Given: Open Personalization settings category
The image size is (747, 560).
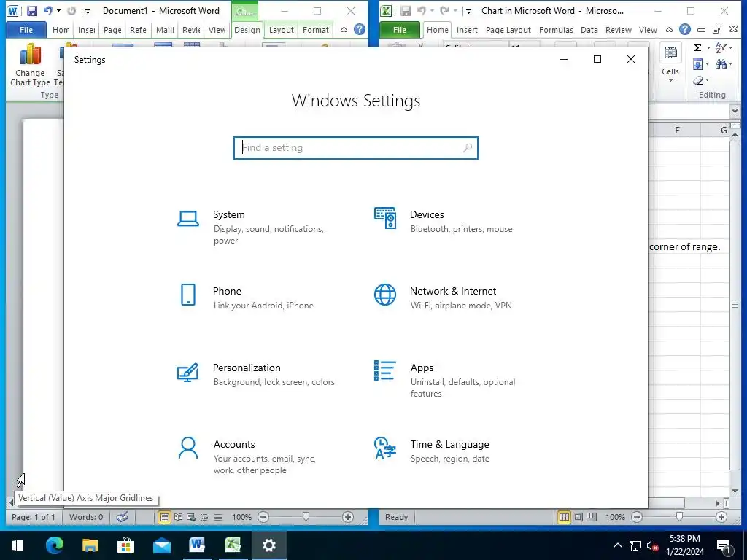Looking at the screenshot, I should [256, 374].
